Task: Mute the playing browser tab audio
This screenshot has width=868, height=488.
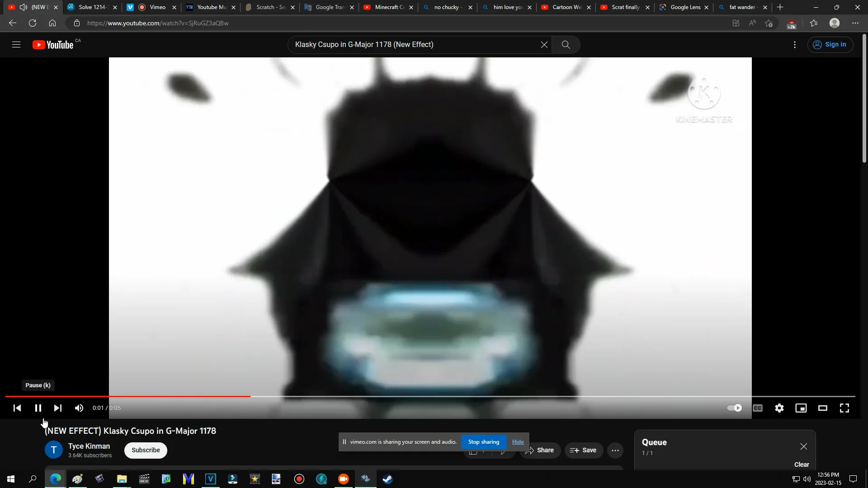Action: pos(24,7)
